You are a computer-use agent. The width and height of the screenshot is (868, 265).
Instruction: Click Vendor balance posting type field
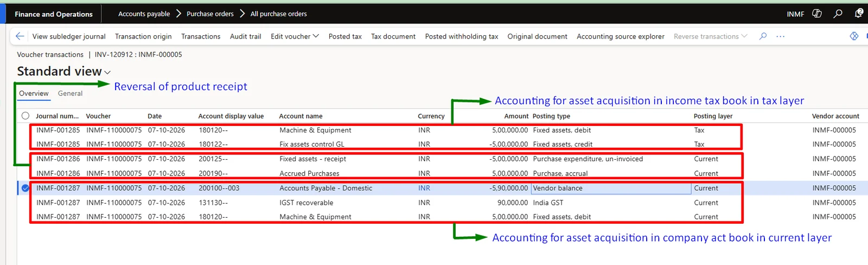611,188
